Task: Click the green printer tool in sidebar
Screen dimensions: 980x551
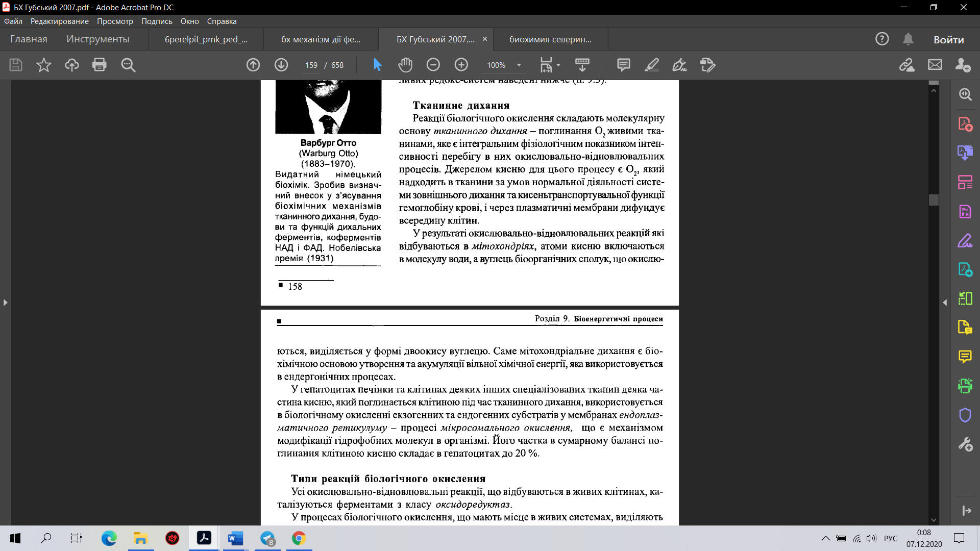Action: point(965,386)
